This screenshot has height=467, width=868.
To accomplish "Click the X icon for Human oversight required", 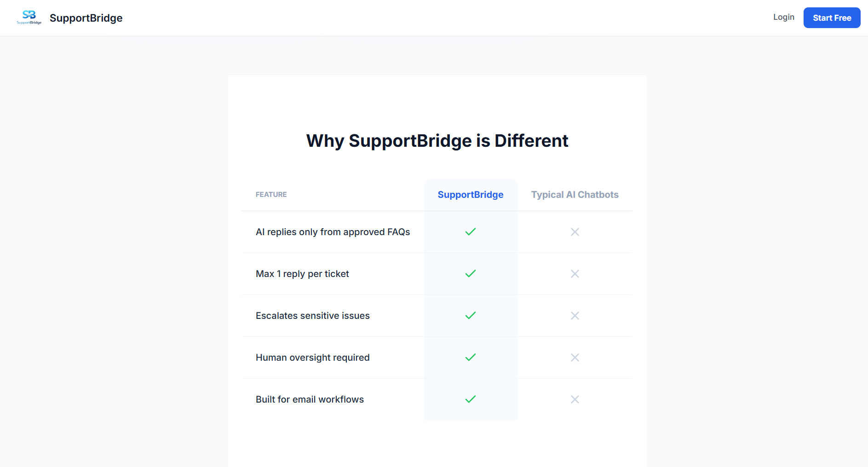I will (575, 357).
